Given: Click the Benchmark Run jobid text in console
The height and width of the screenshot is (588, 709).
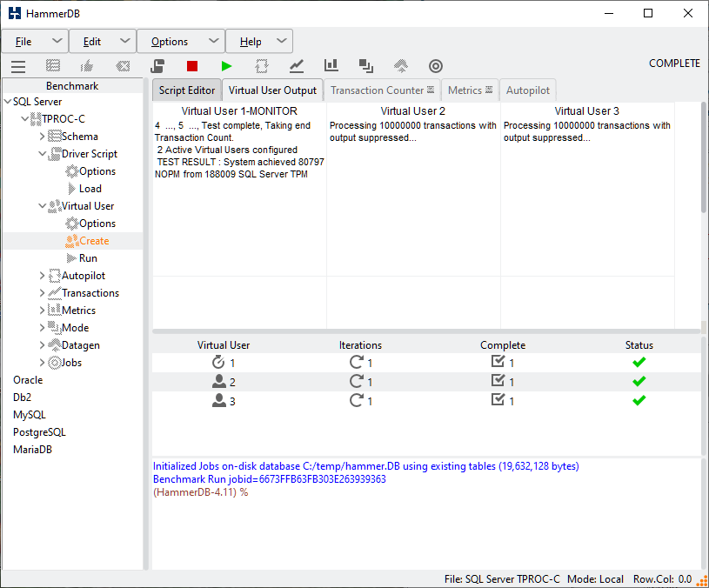Looking at the screenshot, I should (270, 479).
